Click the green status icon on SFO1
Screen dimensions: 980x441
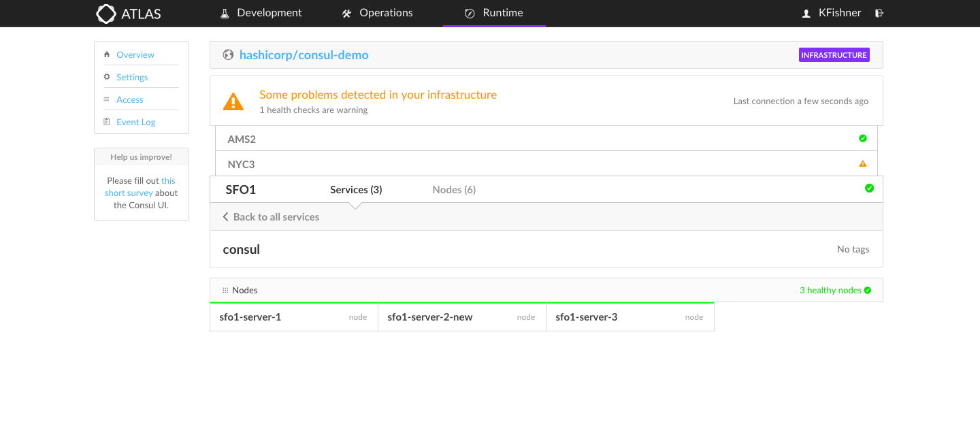[869, 189]
